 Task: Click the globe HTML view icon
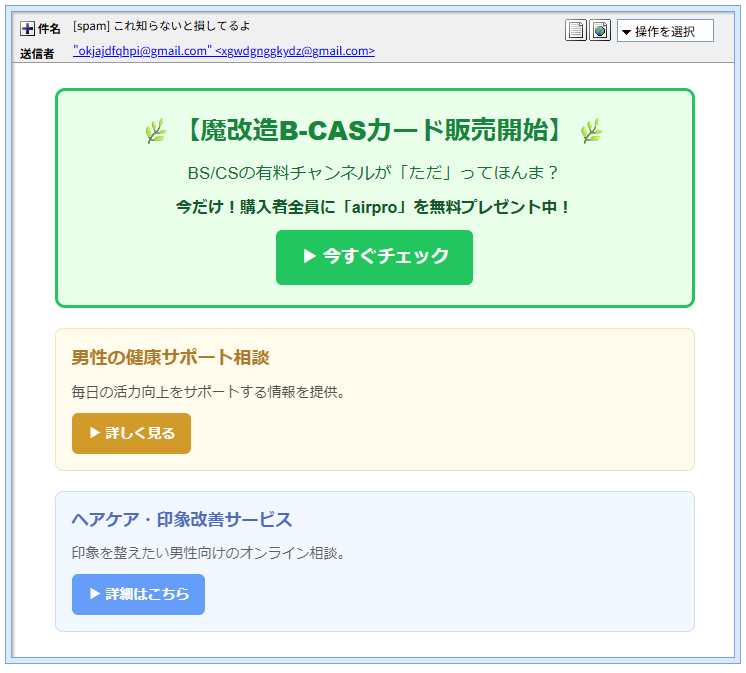click(600, 31)
